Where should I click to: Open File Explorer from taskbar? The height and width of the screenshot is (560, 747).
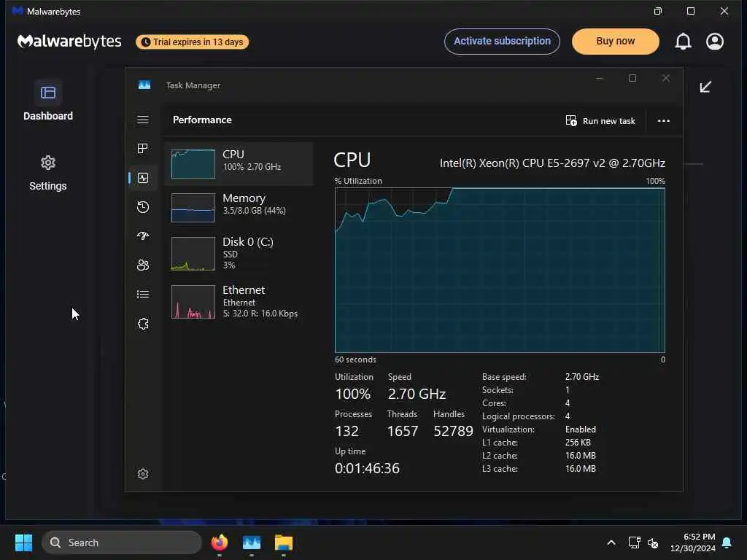click(284, 542)
